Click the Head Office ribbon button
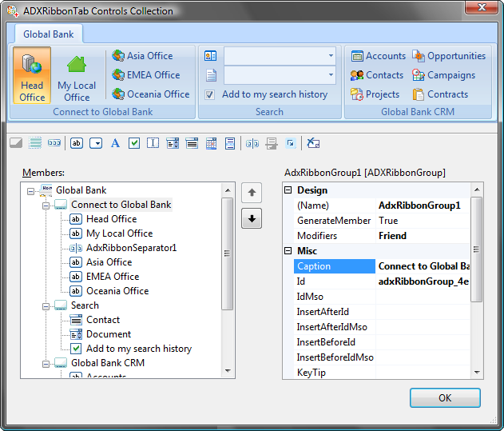The image size is (504, 431). 32,75
